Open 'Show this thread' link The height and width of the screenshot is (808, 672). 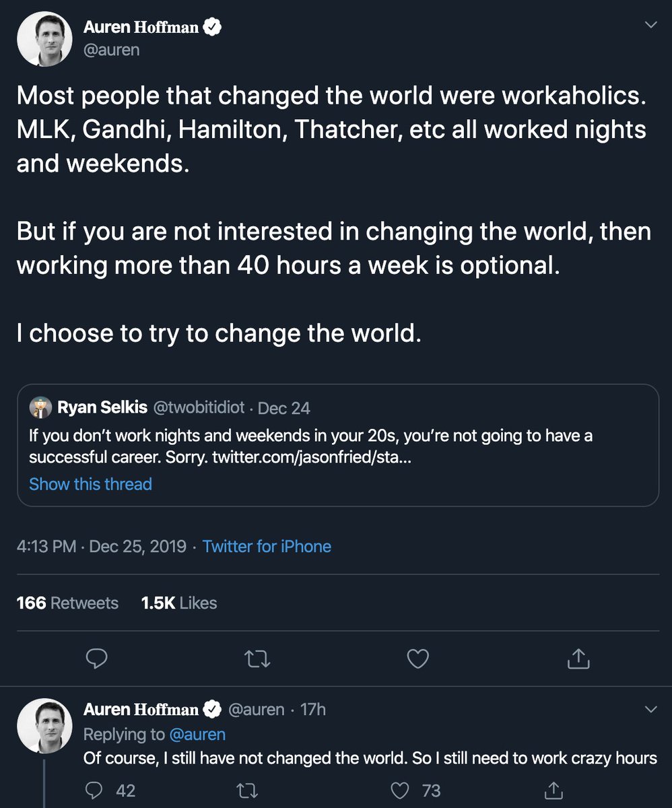(x=90, y=484)
